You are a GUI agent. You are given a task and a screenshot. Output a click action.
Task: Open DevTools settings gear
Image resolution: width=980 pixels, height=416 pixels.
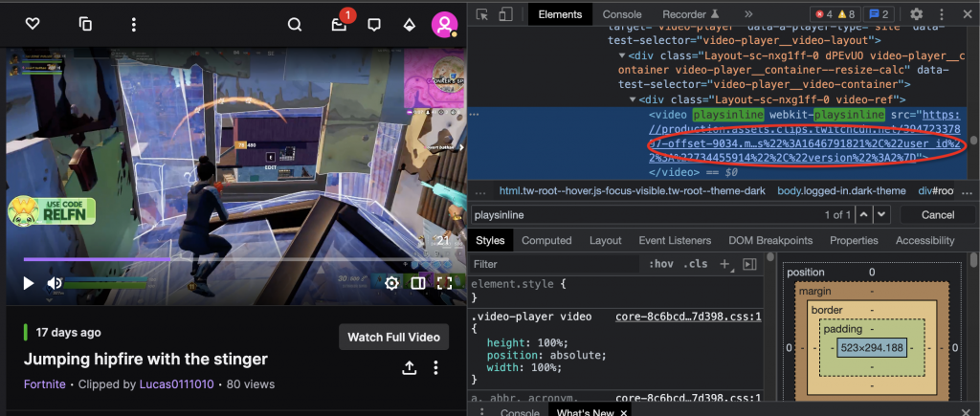tap(916, 14)
